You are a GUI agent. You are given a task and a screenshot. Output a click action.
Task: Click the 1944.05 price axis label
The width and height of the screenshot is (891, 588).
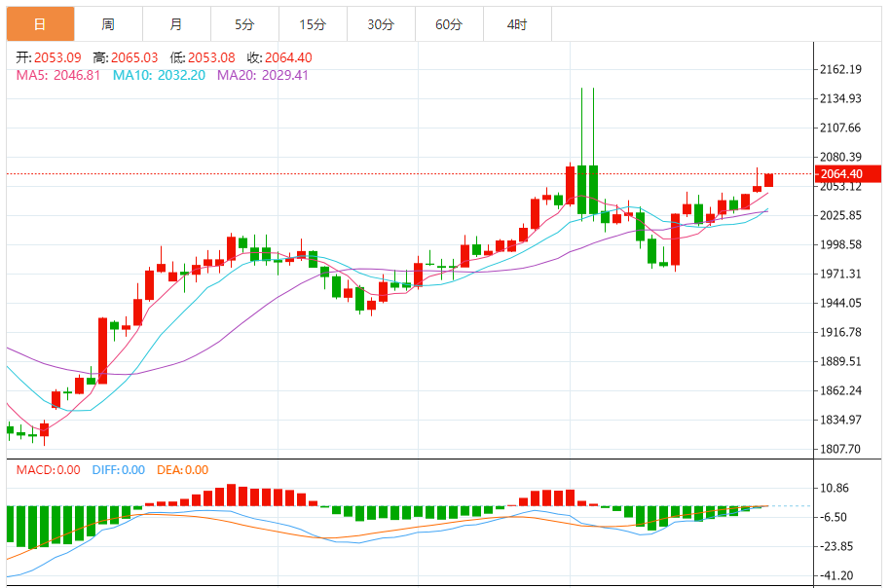(840, 303)
